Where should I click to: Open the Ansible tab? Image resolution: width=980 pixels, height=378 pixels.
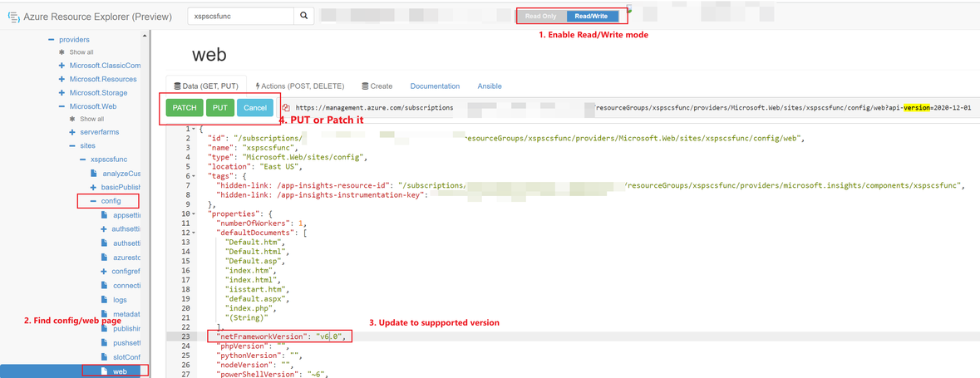(x=490, y=86)
